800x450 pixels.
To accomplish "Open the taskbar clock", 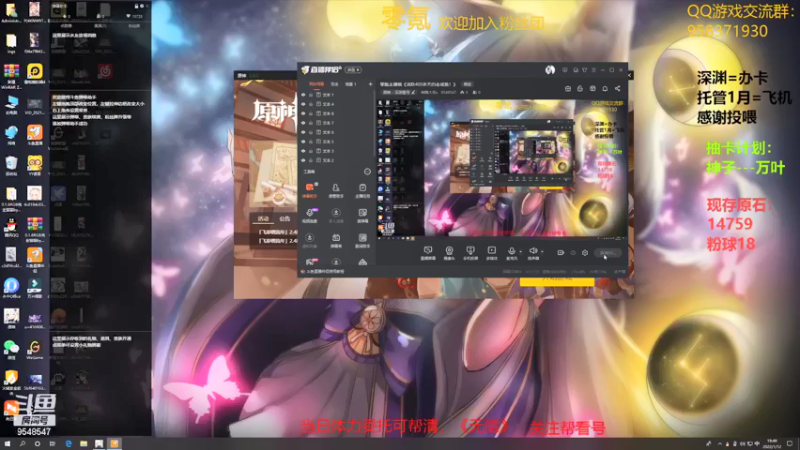I will (x=772, y=444).
